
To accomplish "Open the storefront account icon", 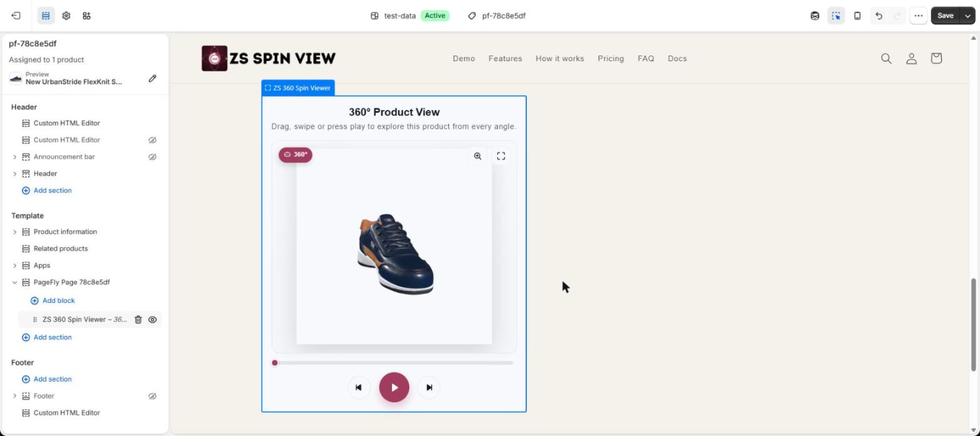I will pyautogui.click(x=911, y=58).
